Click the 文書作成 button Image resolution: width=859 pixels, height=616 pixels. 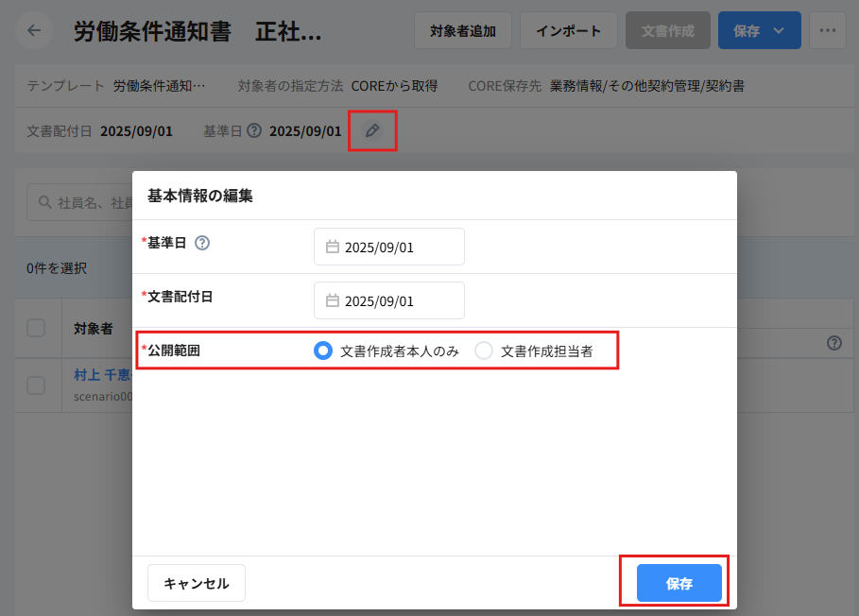tap(667, 30)
